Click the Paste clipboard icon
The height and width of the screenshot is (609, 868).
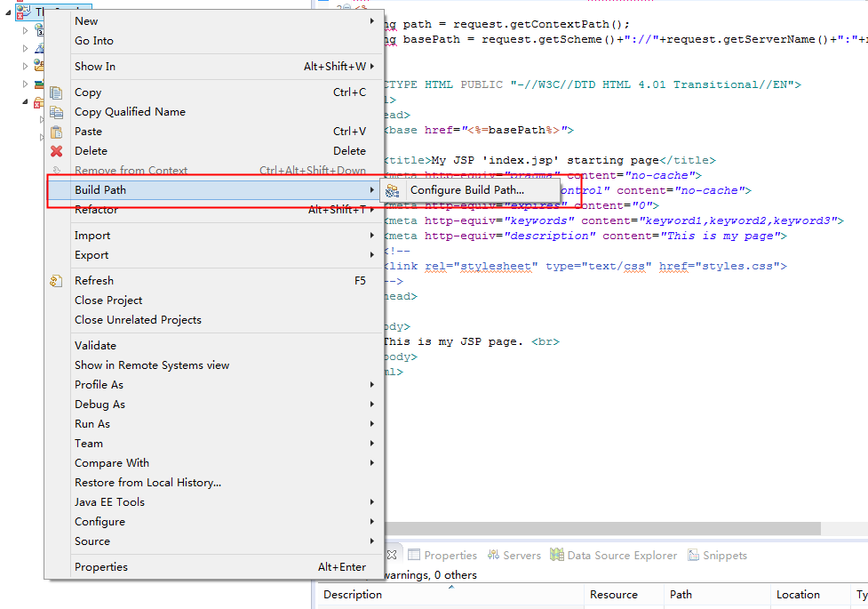(x=57, y=131)
